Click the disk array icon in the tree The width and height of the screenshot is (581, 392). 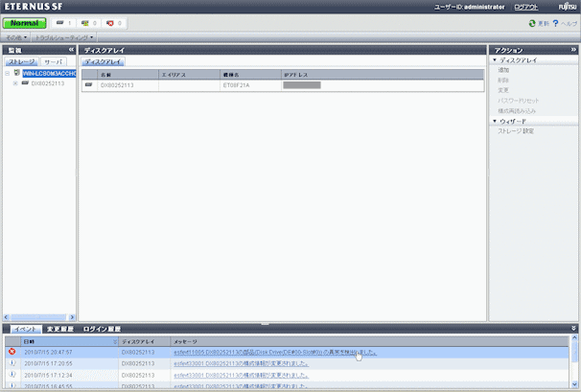pos(25,83)
